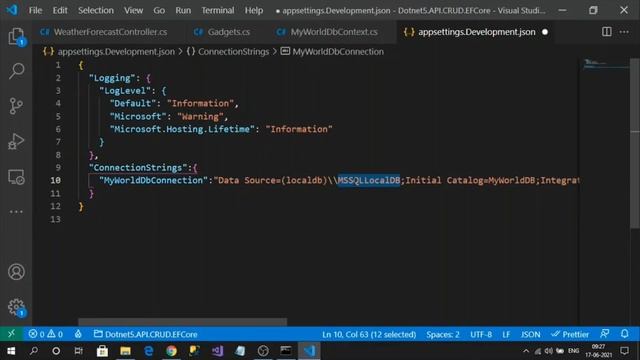The height and width of the screenshot is (360, 640).
Task: Open Microsoft Store from taskbar
Action: coord(102,351)
